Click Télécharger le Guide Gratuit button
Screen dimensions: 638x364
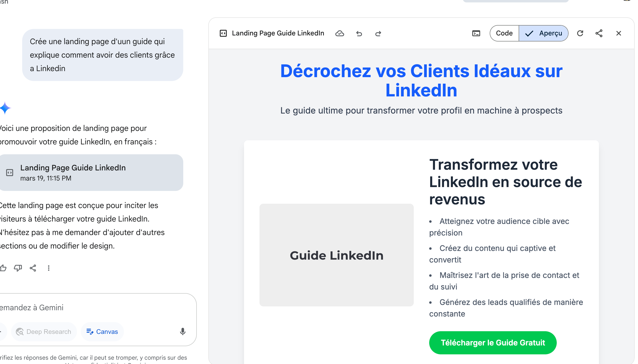(493, 343)
